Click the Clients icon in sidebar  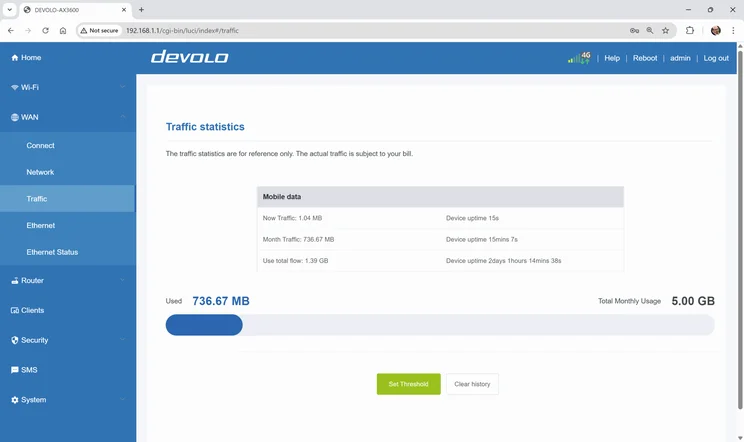pyautogui.click(x=15, y=311)
